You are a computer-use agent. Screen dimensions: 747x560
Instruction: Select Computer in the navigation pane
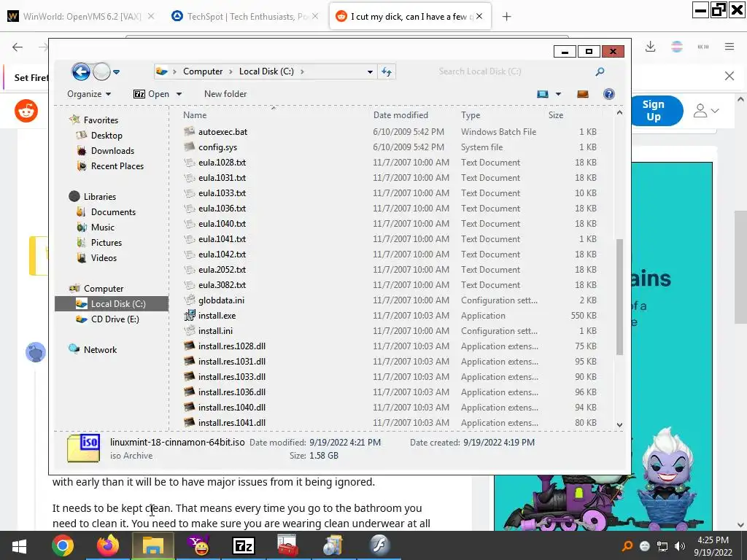coord(104,289)
